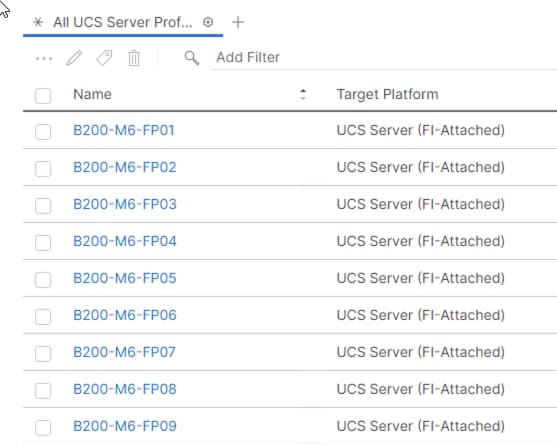Open profile link B200-M6-FP06
Image resolution: width=557 pixels, height=444 pixels.
[x=125, y=315]
